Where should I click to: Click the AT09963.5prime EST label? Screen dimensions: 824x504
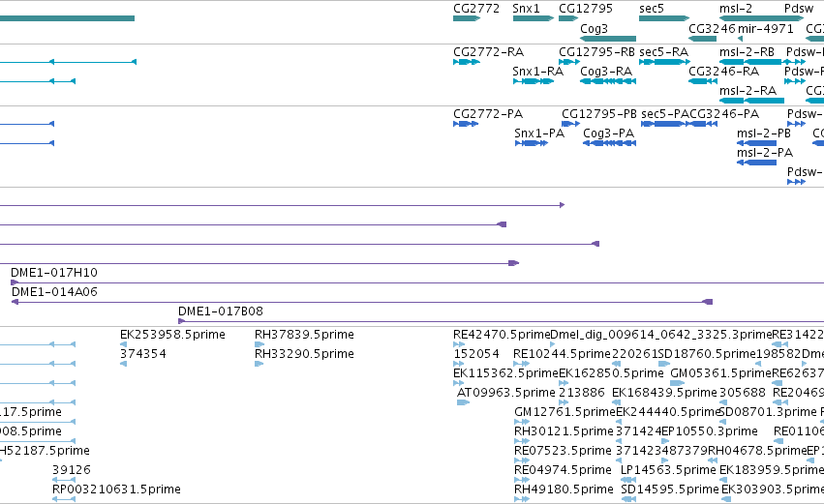[506, 393]
